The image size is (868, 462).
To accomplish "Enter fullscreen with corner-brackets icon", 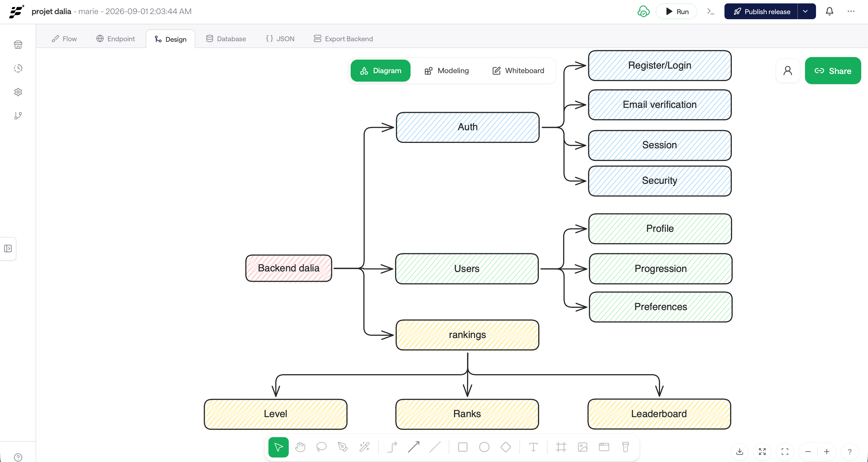I will coord(785,452).
